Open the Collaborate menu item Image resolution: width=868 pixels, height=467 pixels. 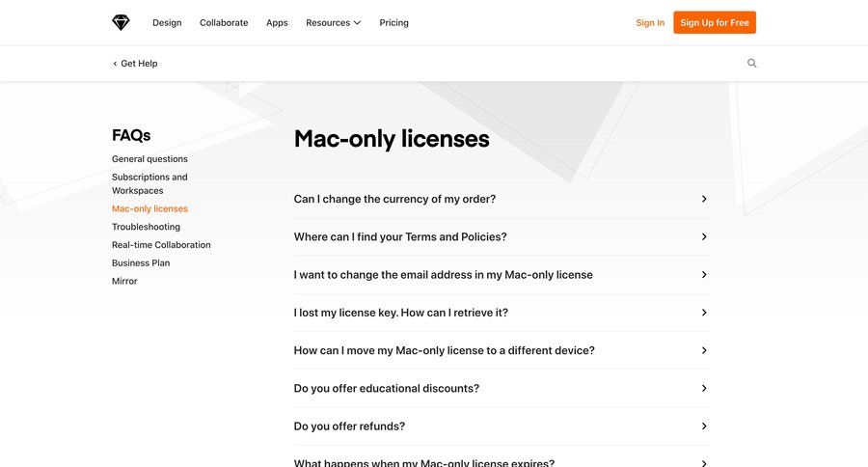[x=224, y=23]
